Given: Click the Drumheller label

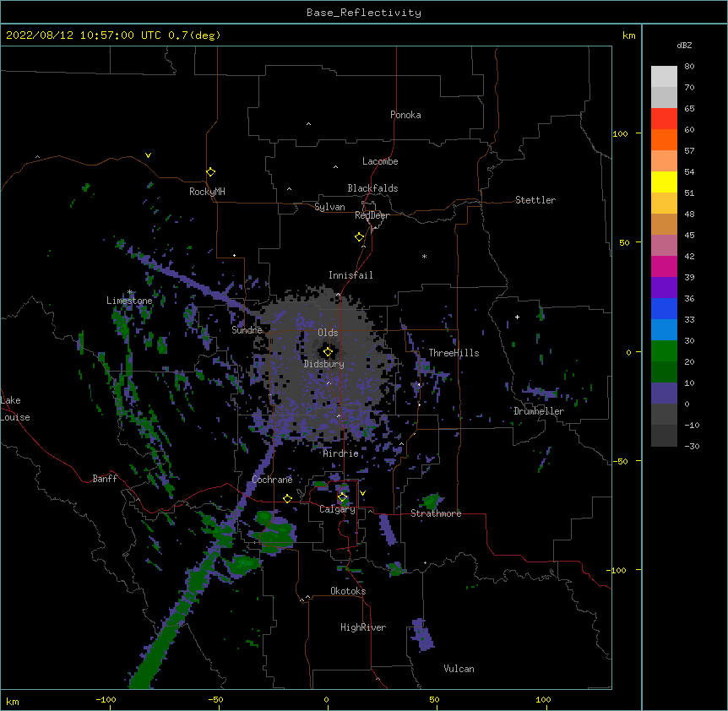Looking at the screenshot, I should (539, 411).
